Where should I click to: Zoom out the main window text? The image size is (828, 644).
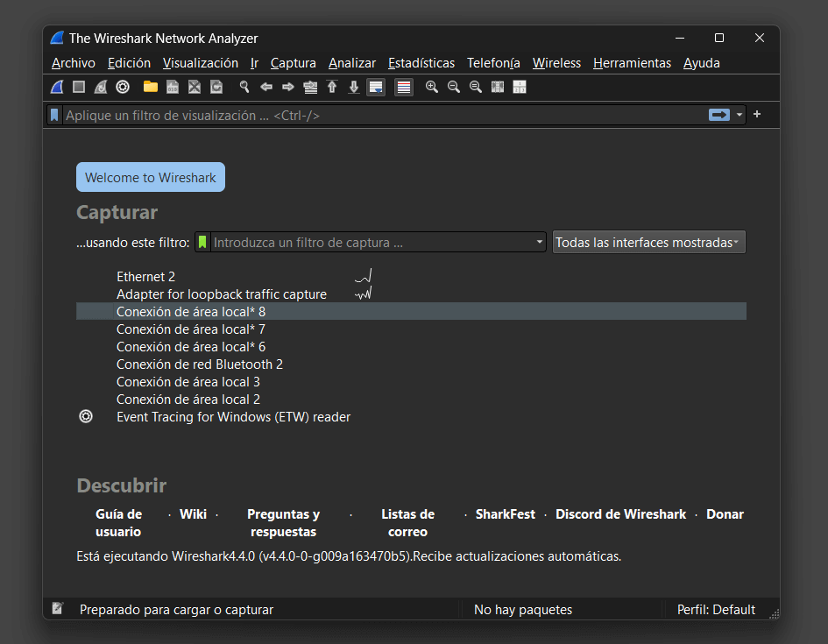click(x=454, y=87)
